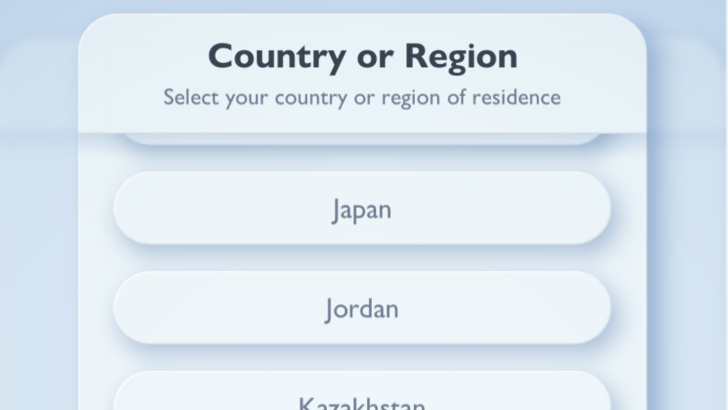Viewport: 728px width, 410px height.
Task: Select the country row below Japan
Action: pyautogui.click(x=362, y=308)
